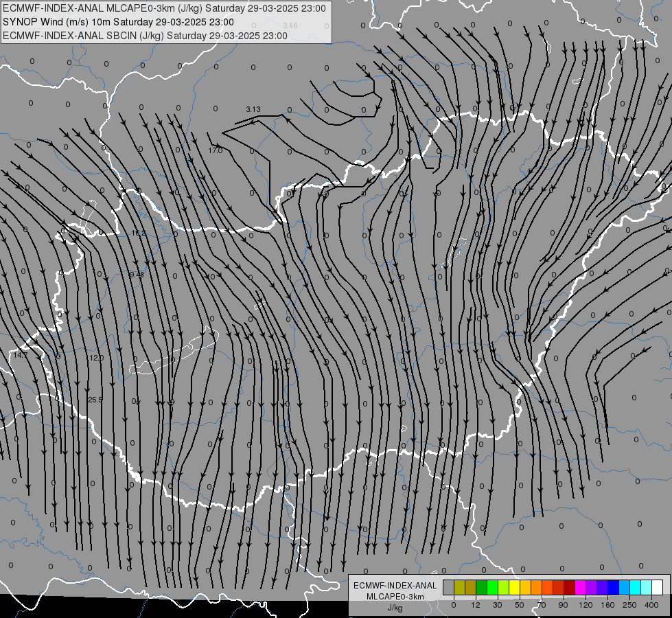Click the dark red legend swatch
672x618 pixels.
tap(570, 587)
